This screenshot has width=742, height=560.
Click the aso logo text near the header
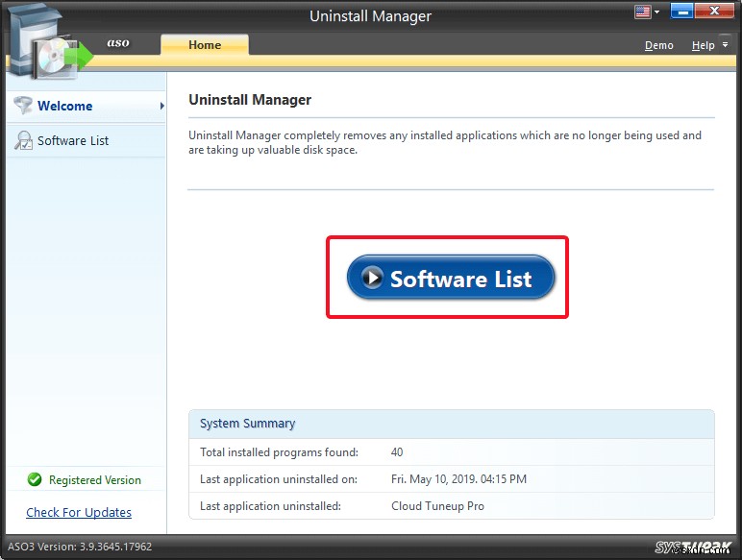(x=118, y=43)
